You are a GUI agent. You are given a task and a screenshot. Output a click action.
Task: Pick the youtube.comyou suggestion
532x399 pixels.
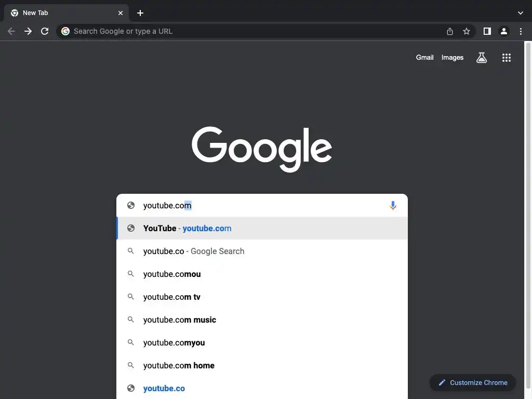262,342
